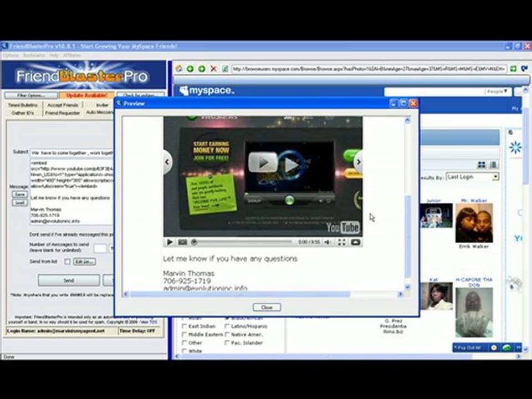Refresh the page using the toolbar refresh icon

tap(224, 69)
